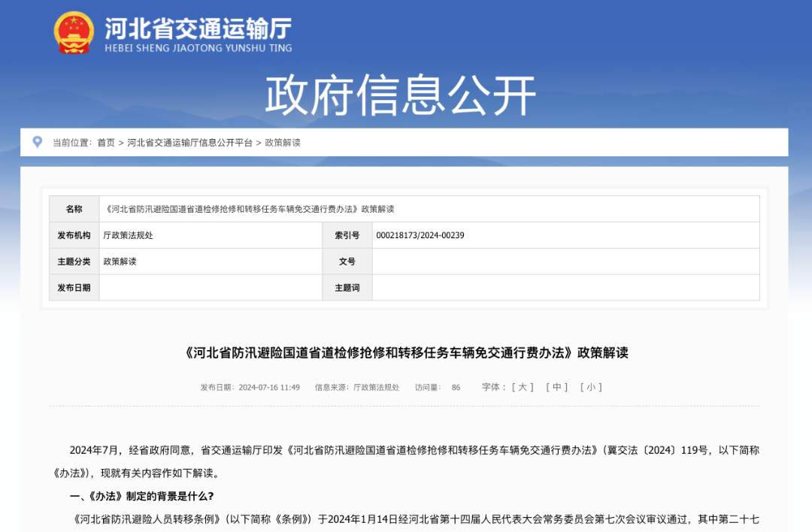Set font size to 中 (medium)
Image resolution: width=812 pixels, height=532 pixels.
557,388
